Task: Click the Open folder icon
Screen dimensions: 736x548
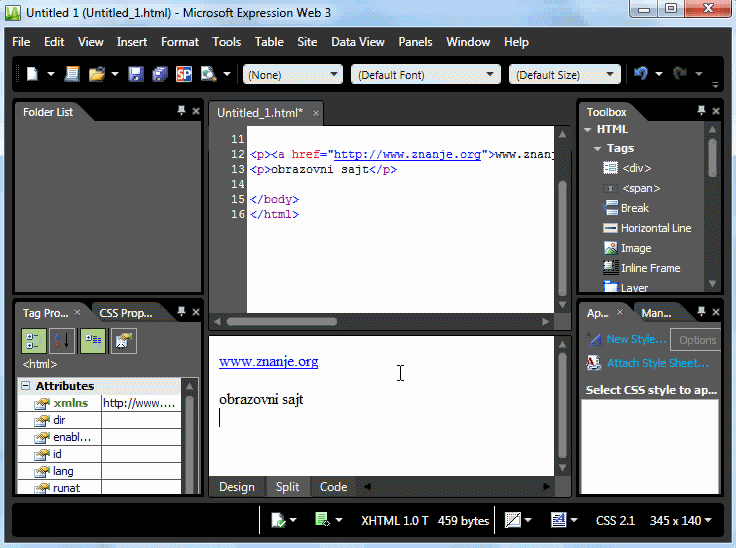Action: coord(97,74)
